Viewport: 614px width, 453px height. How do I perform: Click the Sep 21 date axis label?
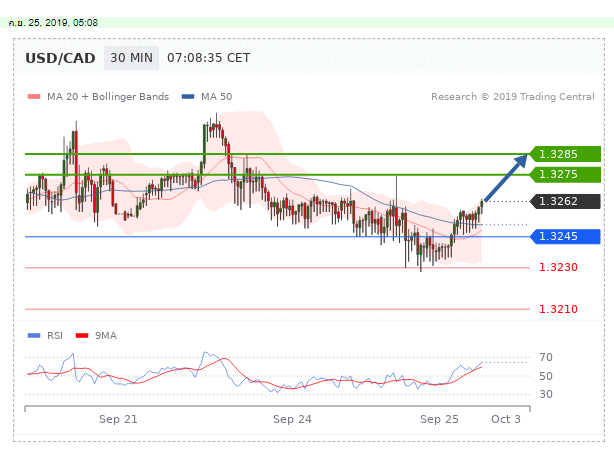click(x=118, y=419)
